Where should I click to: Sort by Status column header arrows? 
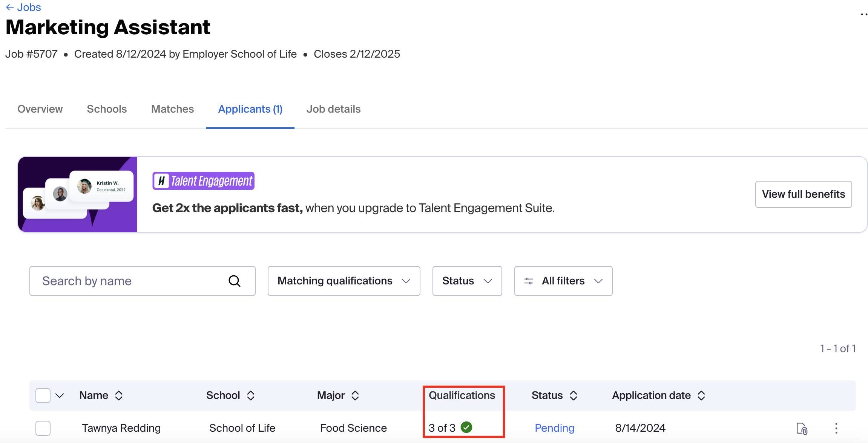coord(574,396)
